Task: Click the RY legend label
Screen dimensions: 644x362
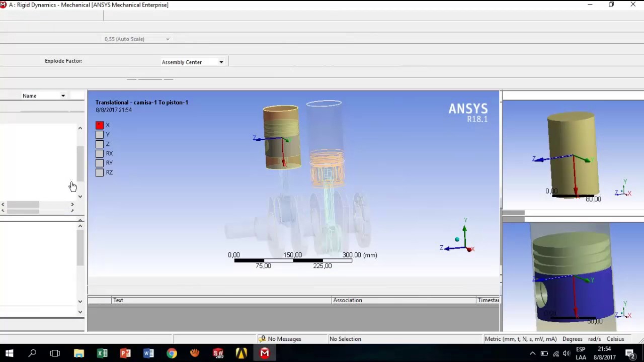Action: (109, 163)
